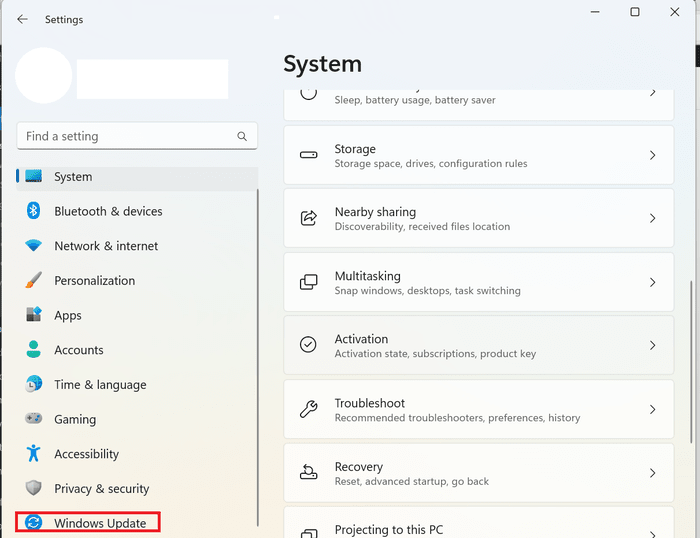Image resolution: width=700 pixels, height=538 pixels.
Task: Click the sidebar vertical scrollbar
Action: [x=258, y=358]
